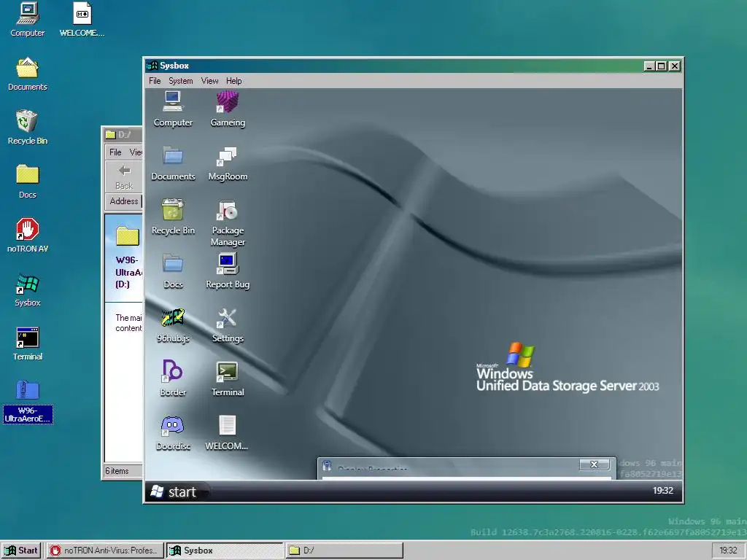The width and height of the screenshot is (747, 560).
Task: Switch to noTRON Anti-Virus in the taskbar
Action: tap(104, 551)
